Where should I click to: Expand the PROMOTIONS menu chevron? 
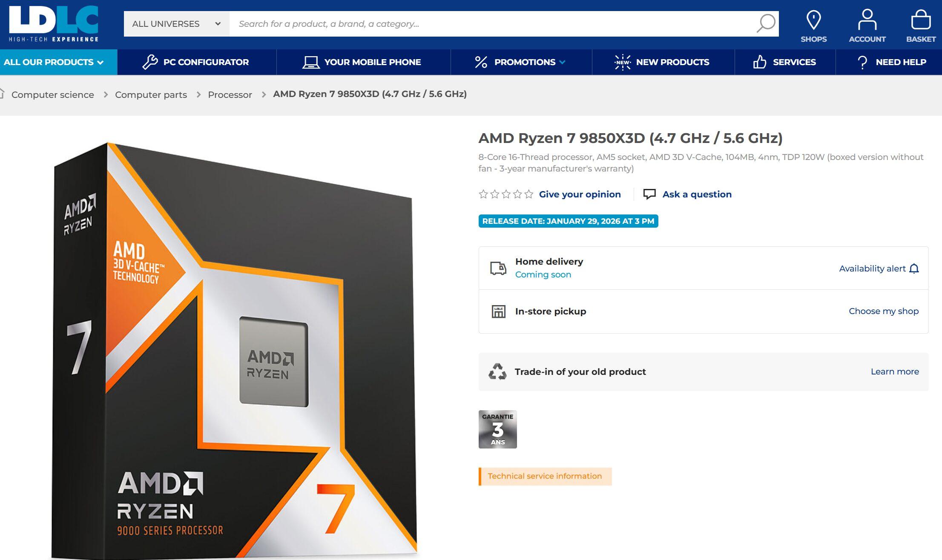coord(562,62)
